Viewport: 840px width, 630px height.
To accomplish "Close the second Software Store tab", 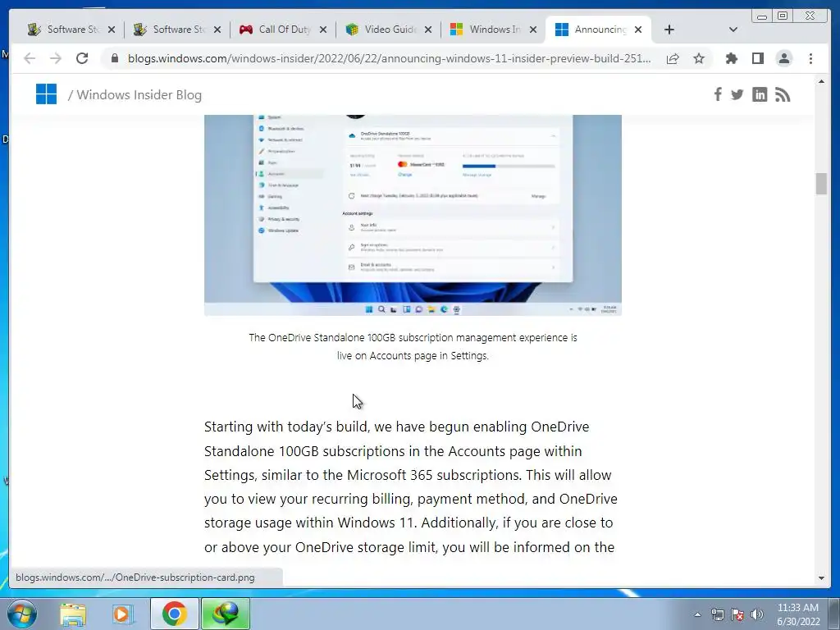I will [217, 30].
